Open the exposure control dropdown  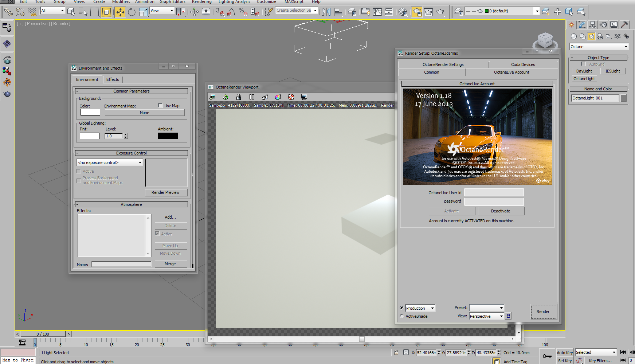pyautogui.click(x=110, y=163)
